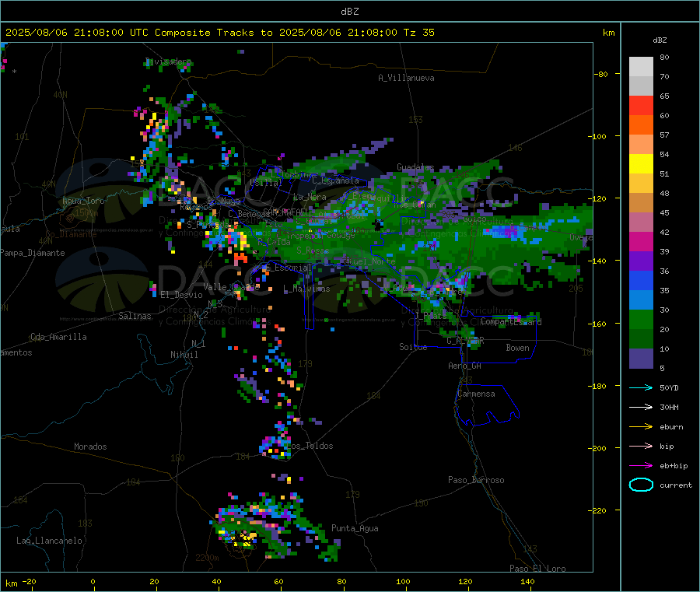The height and width of the screenshot is (592, 700).
Task: Pick the dusty pink 42–45 dBZ swatch
Action: click(x=641, y=222)
